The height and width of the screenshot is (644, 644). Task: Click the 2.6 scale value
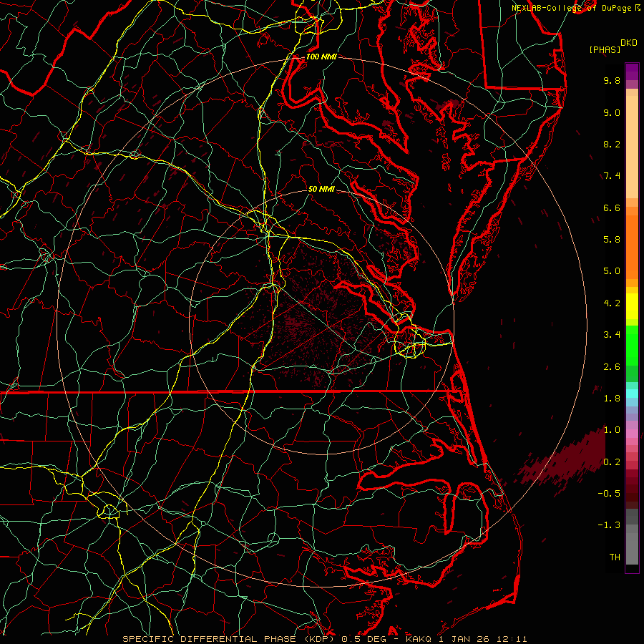pyautogui.click(x=612, y=367)
